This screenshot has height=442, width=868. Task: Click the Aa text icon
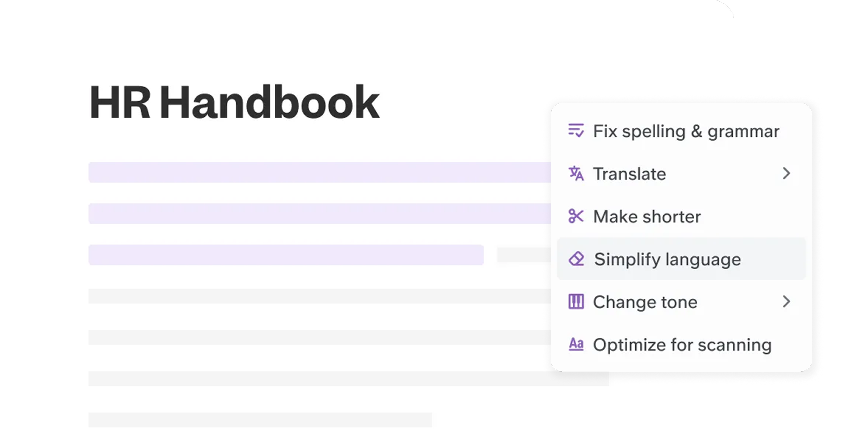click(576, 344)
